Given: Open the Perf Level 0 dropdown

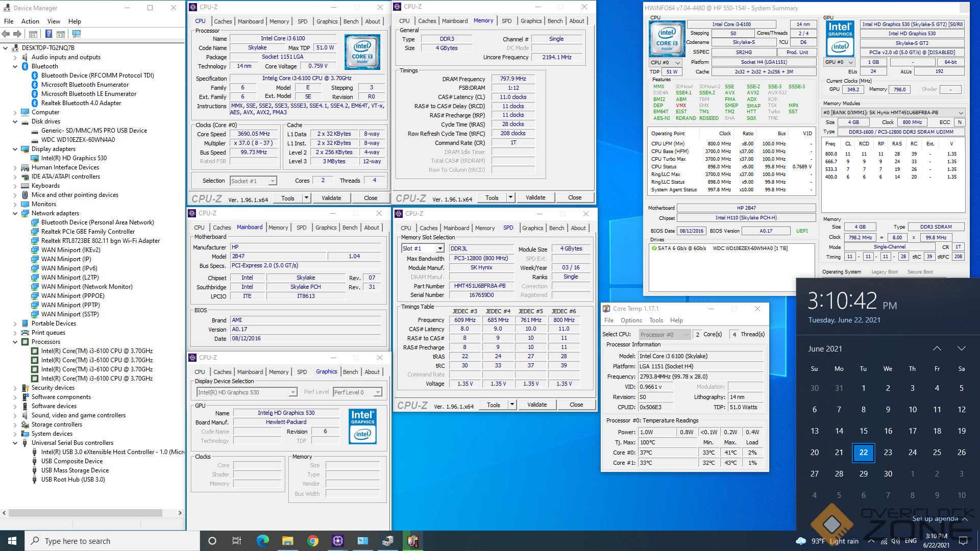Looking at the screenshot, I should point(378,392).
